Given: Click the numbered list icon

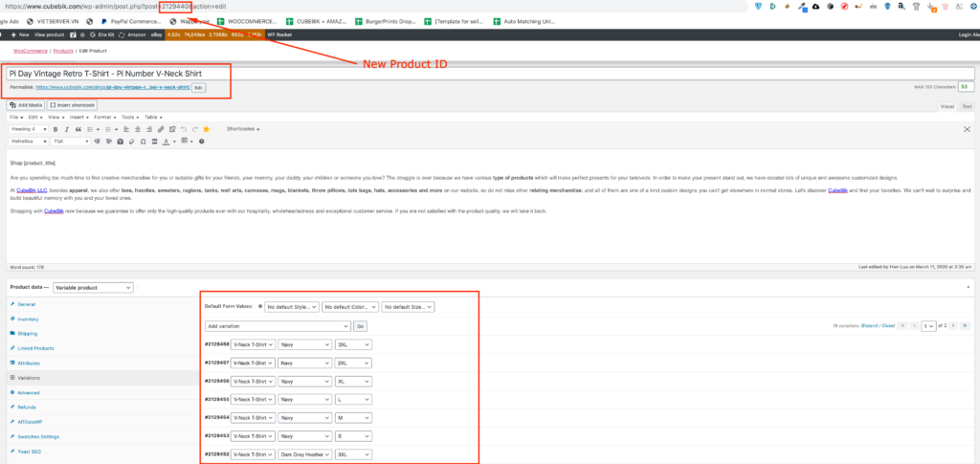Looking at the screenshot, I should click(108, 129).
